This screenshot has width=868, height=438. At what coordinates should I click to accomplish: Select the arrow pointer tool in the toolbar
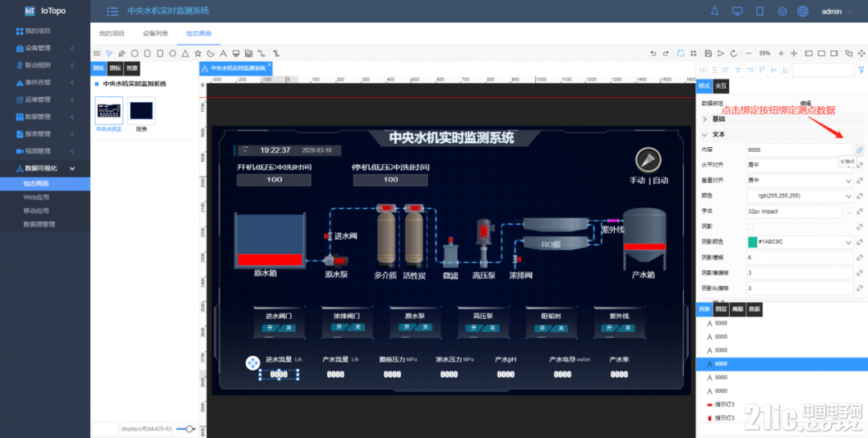[109, 53]
